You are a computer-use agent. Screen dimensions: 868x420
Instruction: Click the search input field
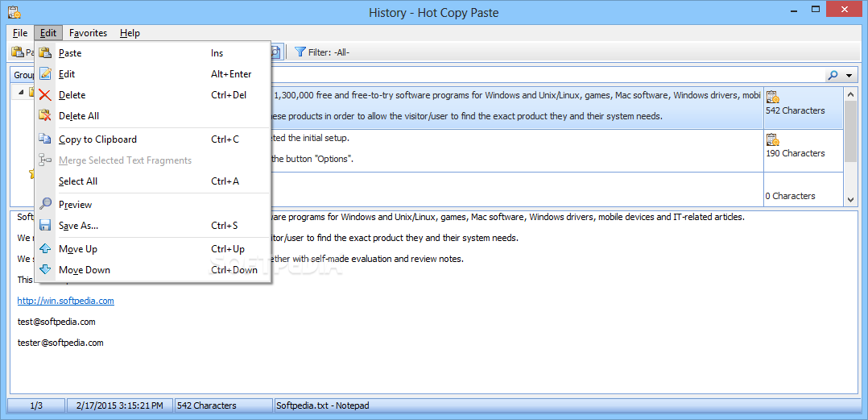547,75
